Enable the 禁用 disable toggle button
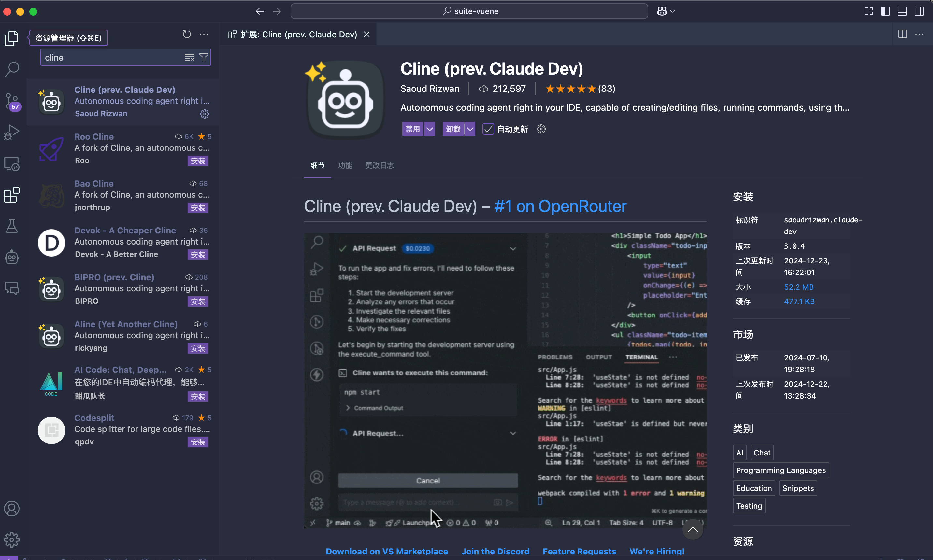Viewport: 933px width, 560px height. point(412,129)
